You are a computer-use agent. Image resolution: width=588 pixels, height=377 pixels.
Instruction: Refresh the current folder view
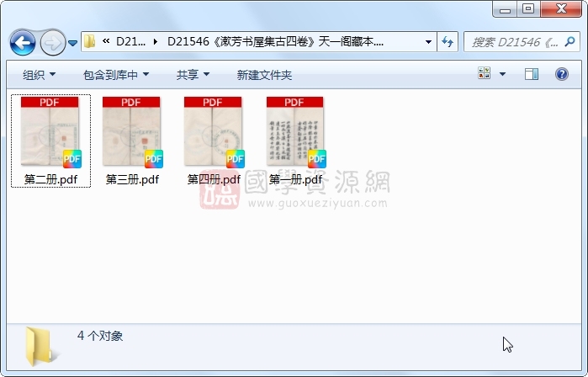[x=448, y=41]
